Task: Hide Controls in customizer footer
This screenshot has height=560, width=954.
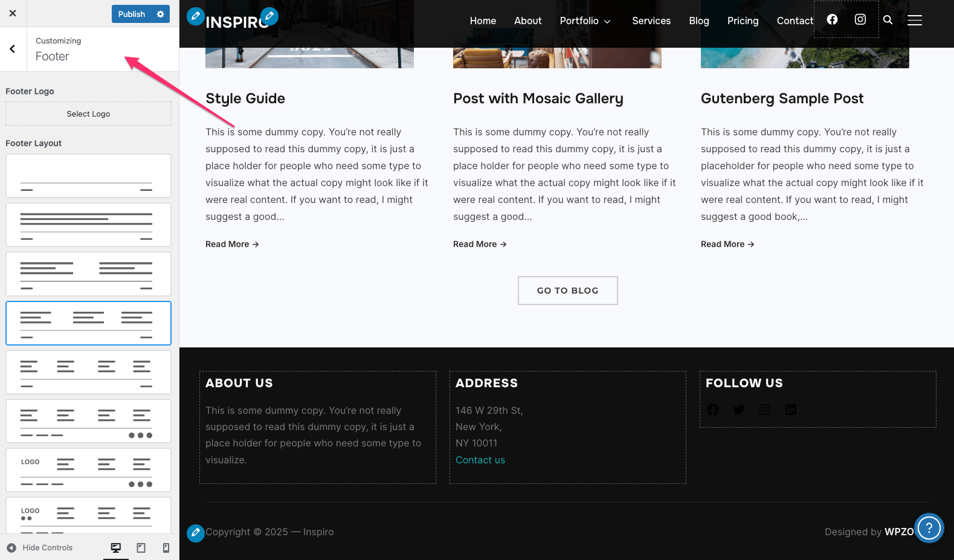Action: [x=40, y=547]
